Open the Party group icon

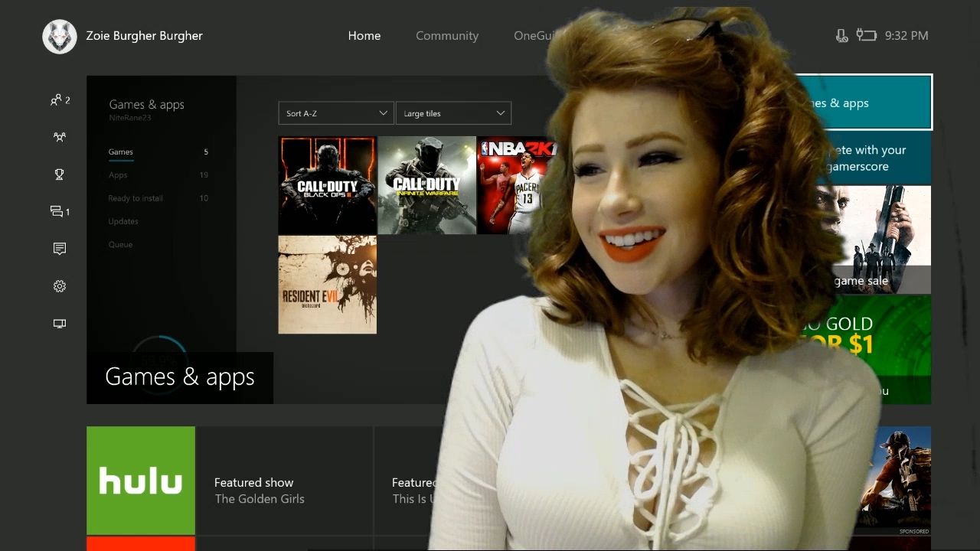click(x=60, y=137)
